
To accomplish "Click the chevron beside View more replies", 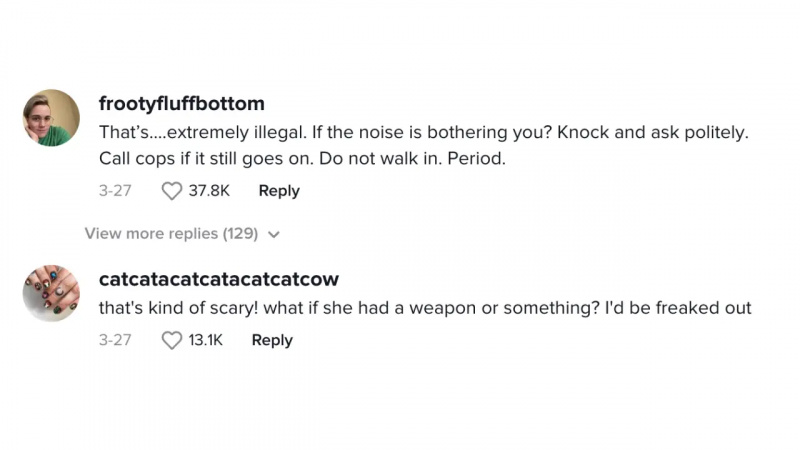I will pos(274,235).
